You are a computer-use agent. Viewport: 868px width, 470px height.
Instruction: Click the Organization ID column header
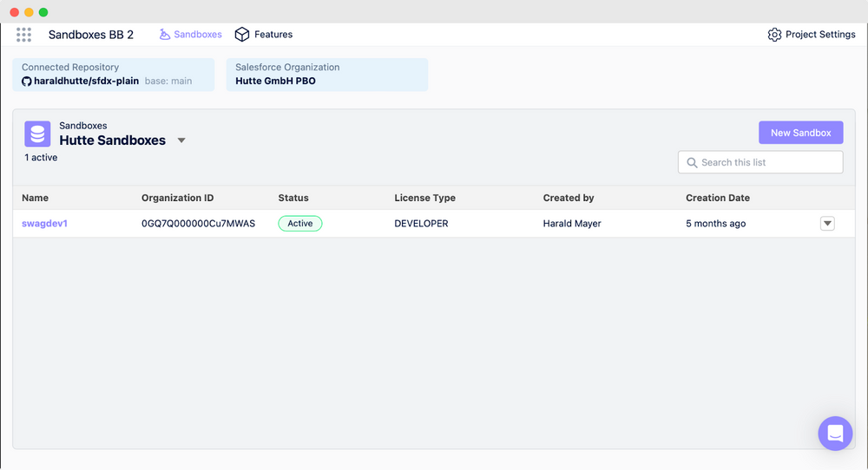point(178,198)
